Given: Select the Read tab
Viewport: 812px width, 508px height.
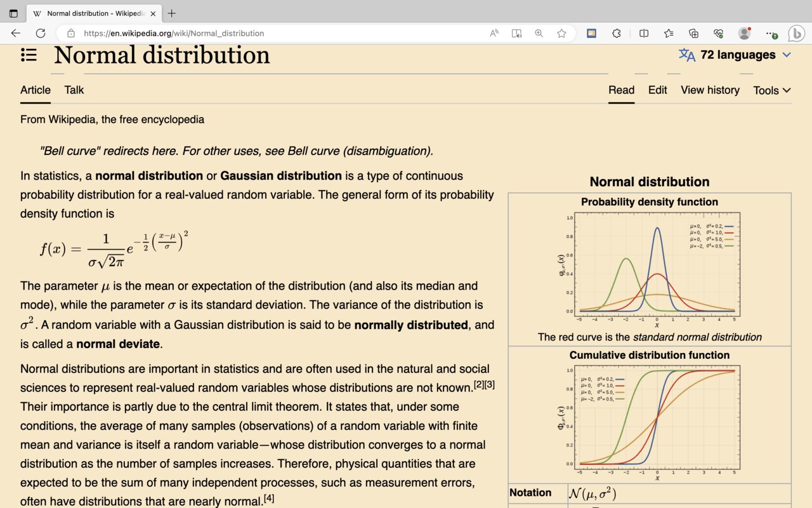Looking at the screenshot, I should point(622,90).
